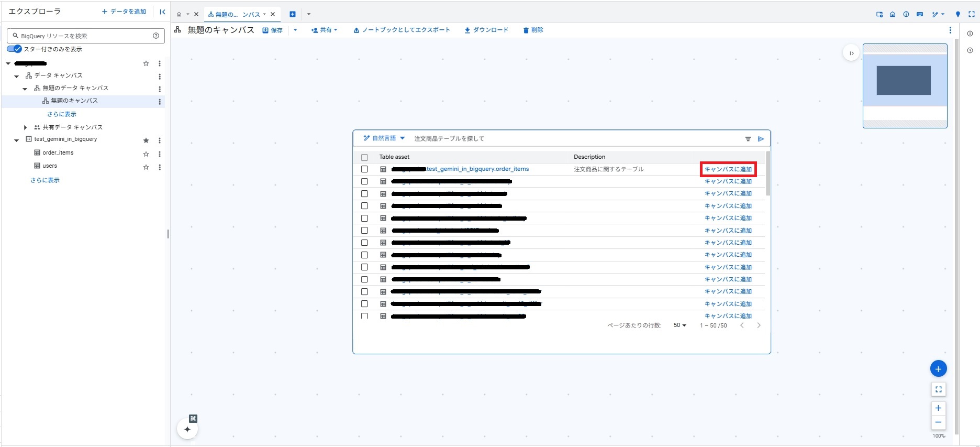This screenshot has height=447, width=980.
Task: Toggle the show starred only switch
Action: 15,49
